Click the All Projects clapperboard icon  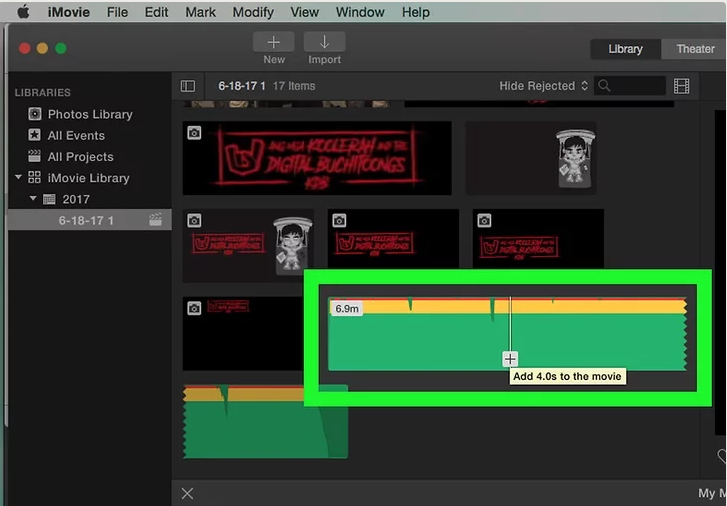tap(34, 156)
